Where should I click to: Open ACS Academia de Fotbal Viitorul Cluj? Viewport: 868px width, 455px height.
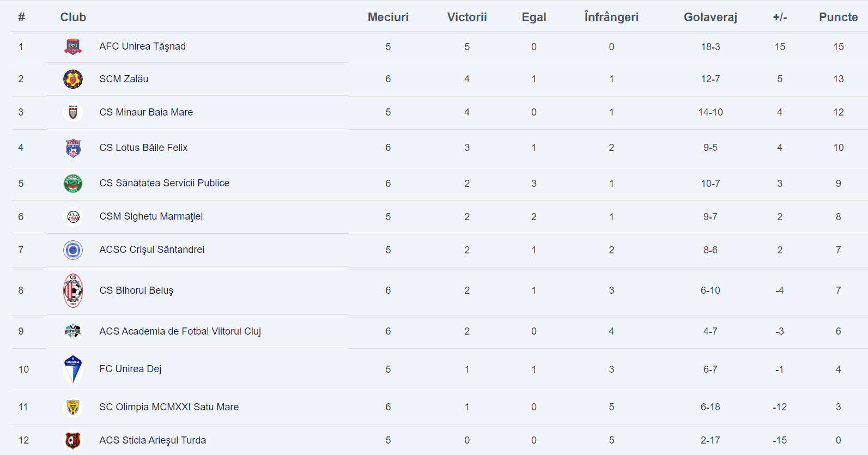(180, 331)
